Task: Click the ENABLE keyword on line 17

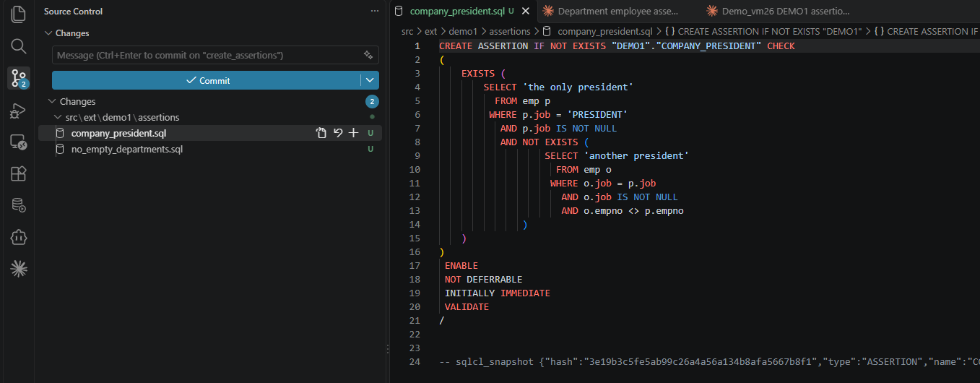Action: click(461, 266)
